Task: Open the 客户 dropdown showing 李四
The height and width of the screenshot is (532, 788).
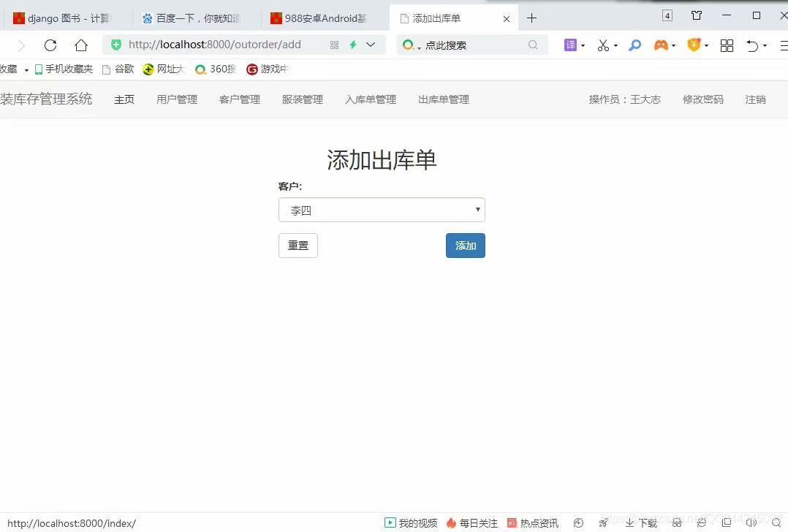Action: (382, 210)
